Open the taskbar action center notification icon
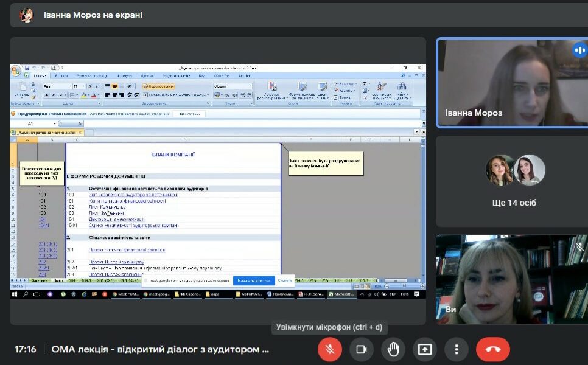The image size is (588, 365). (x=416, y=294)
